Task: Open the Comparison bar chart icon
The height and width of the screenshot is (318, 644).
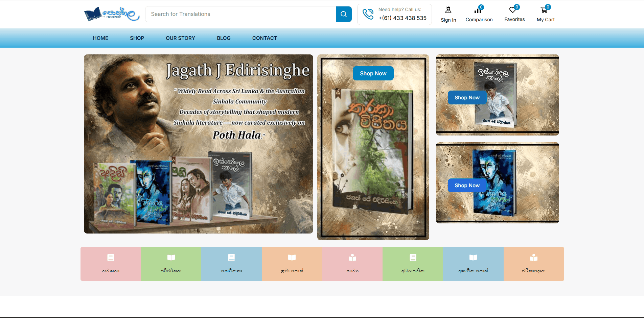Action: click(x=478, y=10)
